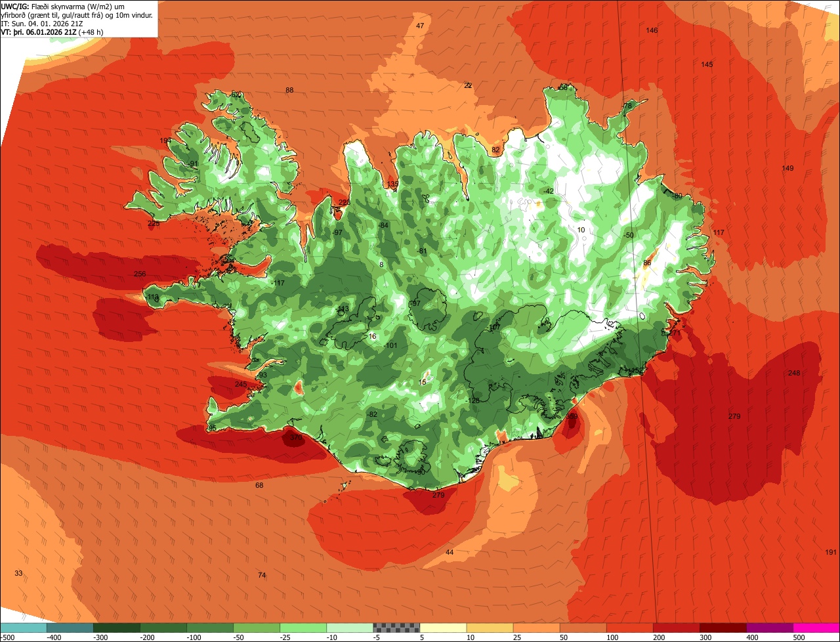Viewport: 840px width, 642px height.
Task: Click the legend label -500
Action: click(x=8, y=637)
